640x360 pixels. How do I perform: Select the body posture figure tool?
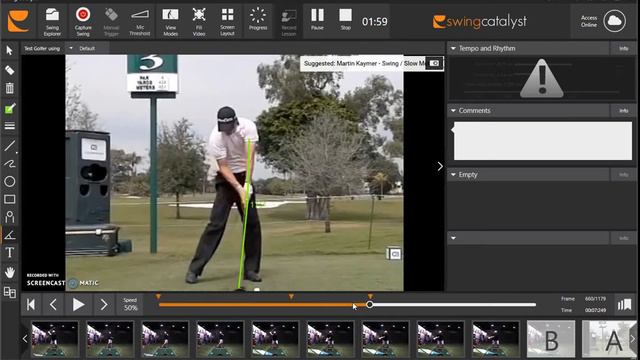[9, 217]
